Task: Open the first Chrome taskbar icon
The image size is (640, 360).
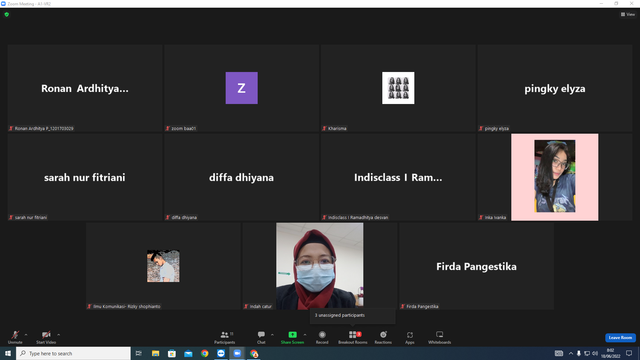Action: 204,353
